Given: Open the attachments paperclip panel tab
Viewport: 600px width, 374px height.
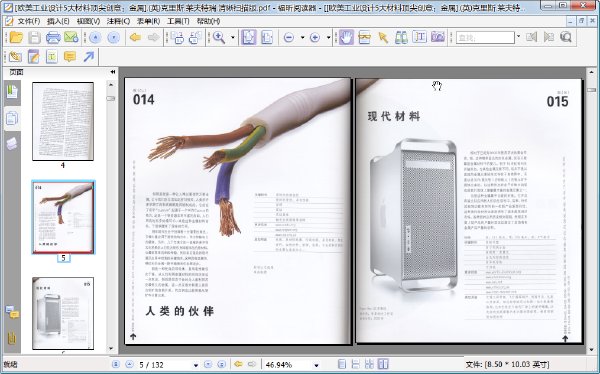Looking at the screenshot, I should pyautogui.click(x=12, y=338).
